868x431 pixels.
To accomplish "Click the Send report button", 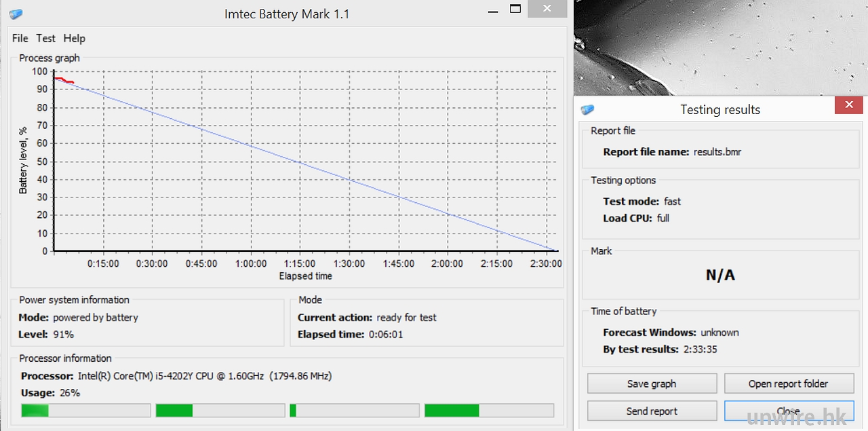I will click(652, 411).
